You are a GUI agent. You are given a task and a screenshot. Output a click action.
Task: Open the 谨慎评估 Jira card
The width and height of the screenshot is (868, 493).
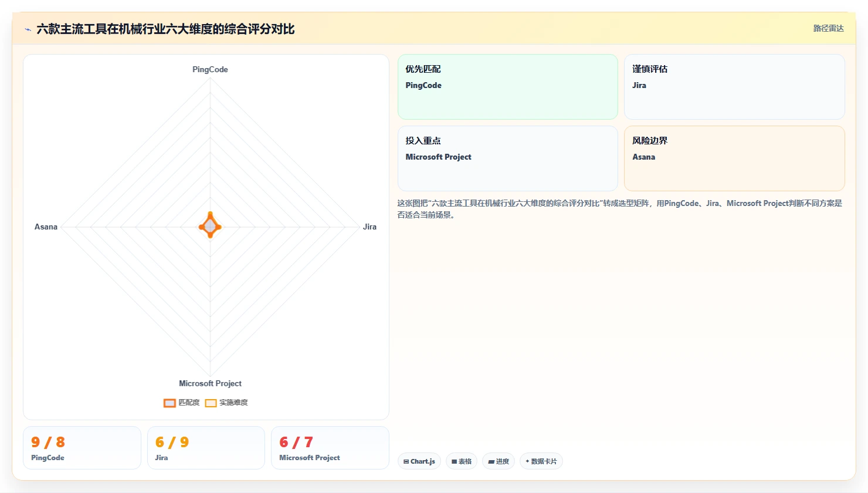(734, 87)
